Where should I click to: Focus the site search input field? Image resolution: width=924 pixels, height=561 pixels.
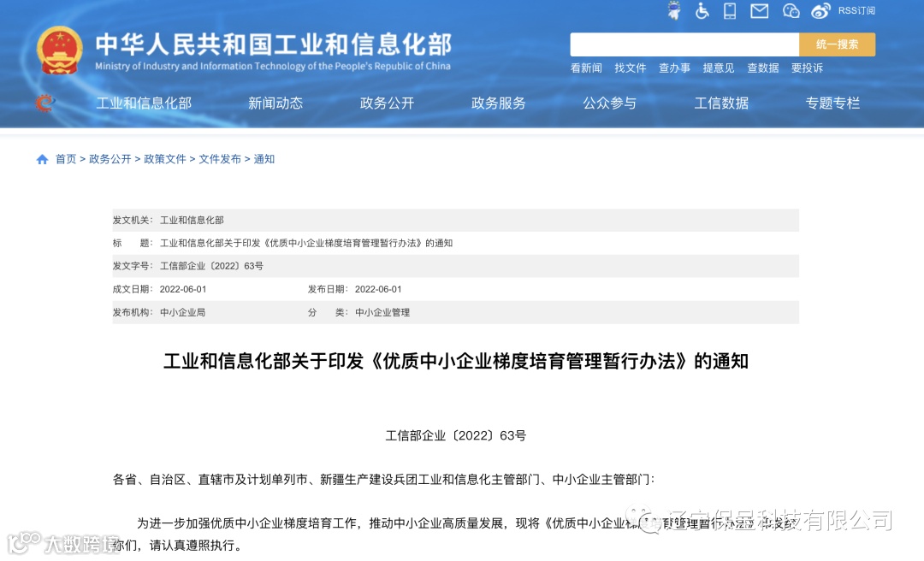click(684, 44)
